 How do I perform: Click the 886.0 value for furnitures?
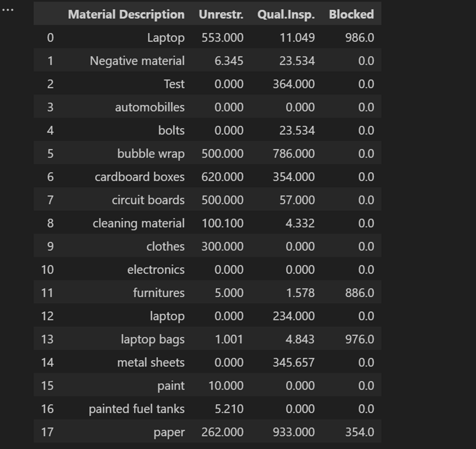[359, 293]
